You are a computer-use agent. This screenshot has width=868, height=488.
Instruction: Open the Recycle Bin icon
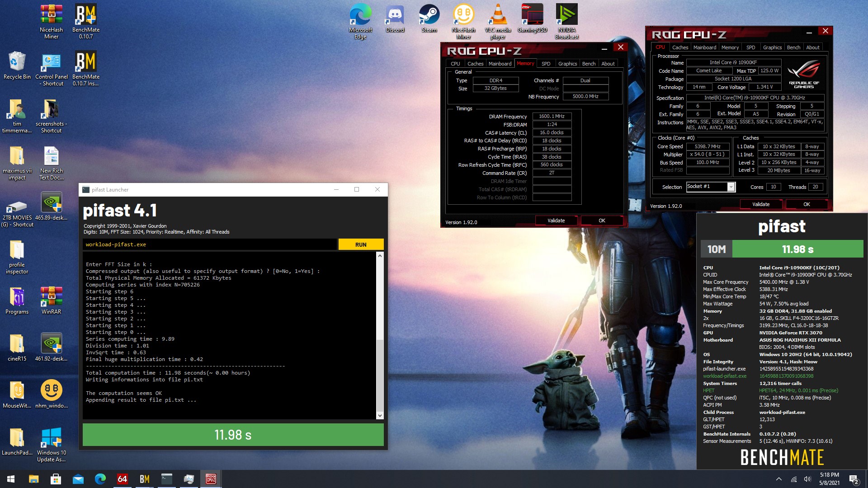click(17, 66)
